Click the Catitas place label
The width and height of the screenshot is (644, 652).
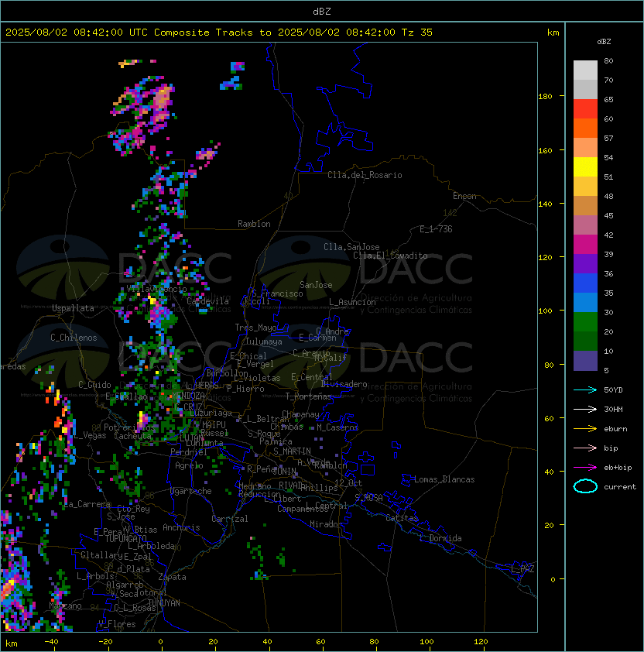click(402, 518)
